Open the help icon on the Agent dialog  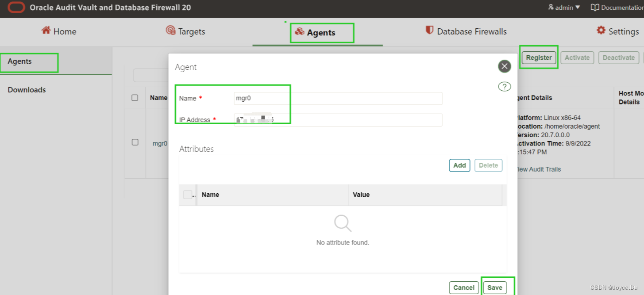click(504, 86)
